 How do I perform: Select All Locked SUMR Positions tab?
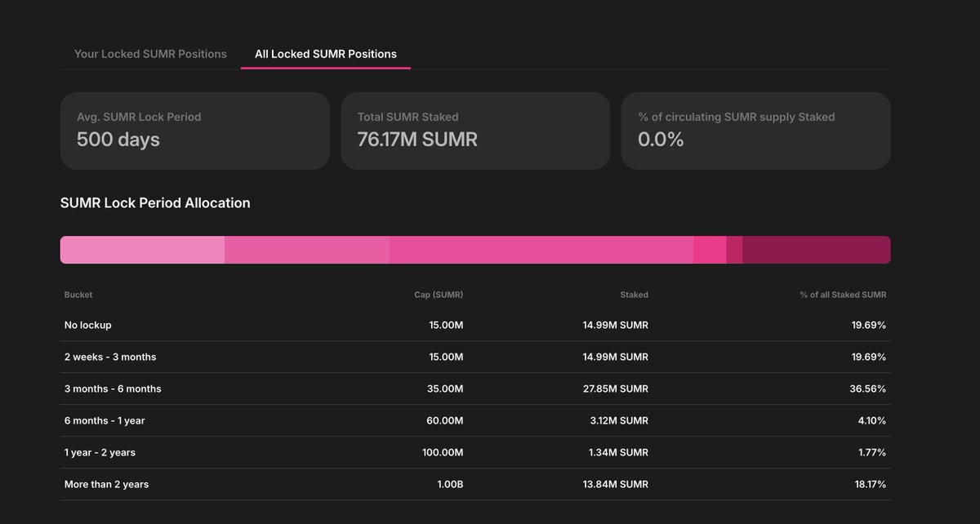pyautogui.click(x=326, y=54)
